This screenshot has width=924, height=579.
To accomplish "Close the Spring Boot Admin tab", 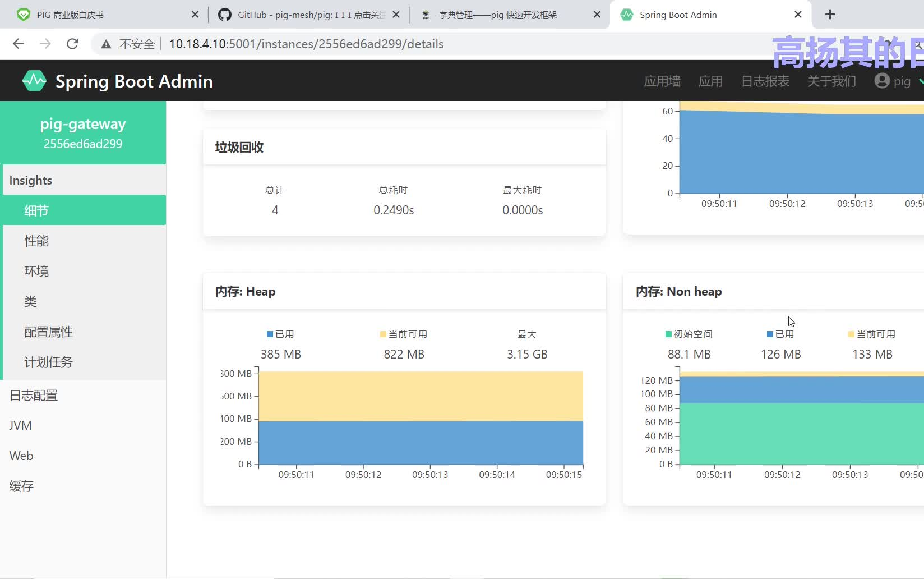I will (x=798, y=15).
